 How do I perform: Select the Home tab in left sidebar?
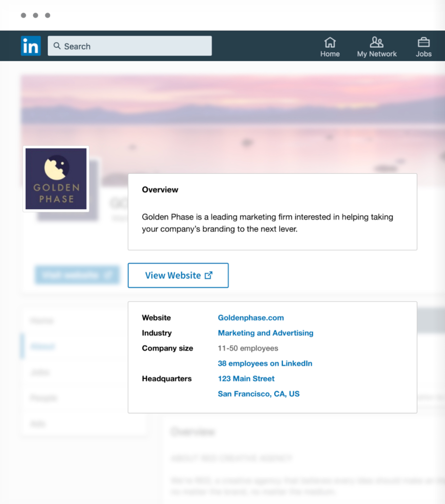(42, 321)
